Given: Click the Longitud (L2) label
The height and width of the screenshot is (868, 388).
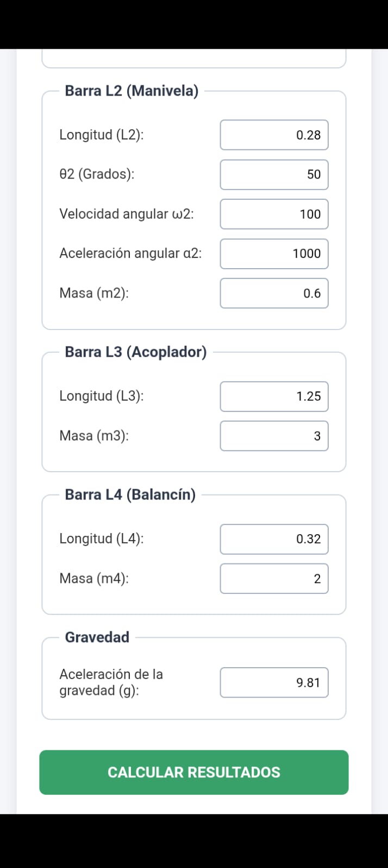Looking at the screenshot, I should pos(102,135).
